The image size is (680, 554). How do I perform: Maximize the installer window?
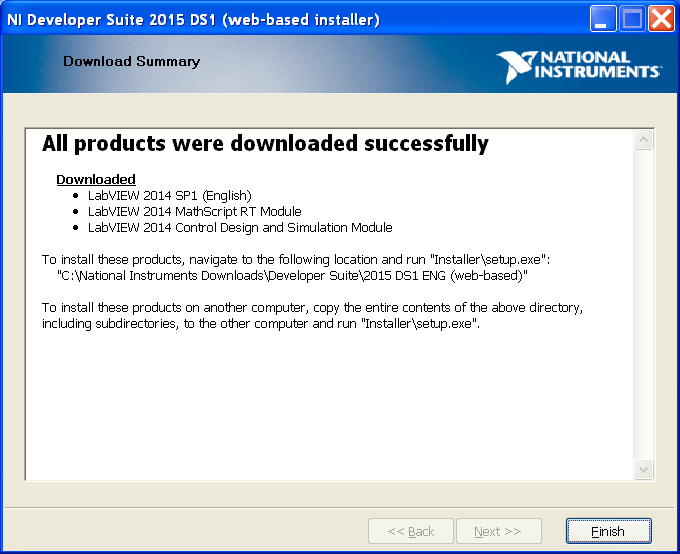pyautogui.click(x=632, y=18)
